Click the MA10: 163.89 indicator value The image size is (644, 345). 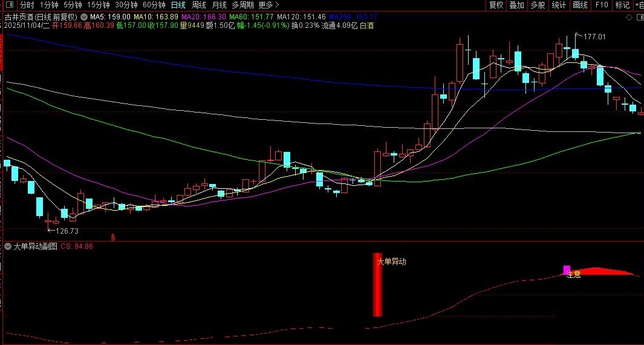pos(155,18)
